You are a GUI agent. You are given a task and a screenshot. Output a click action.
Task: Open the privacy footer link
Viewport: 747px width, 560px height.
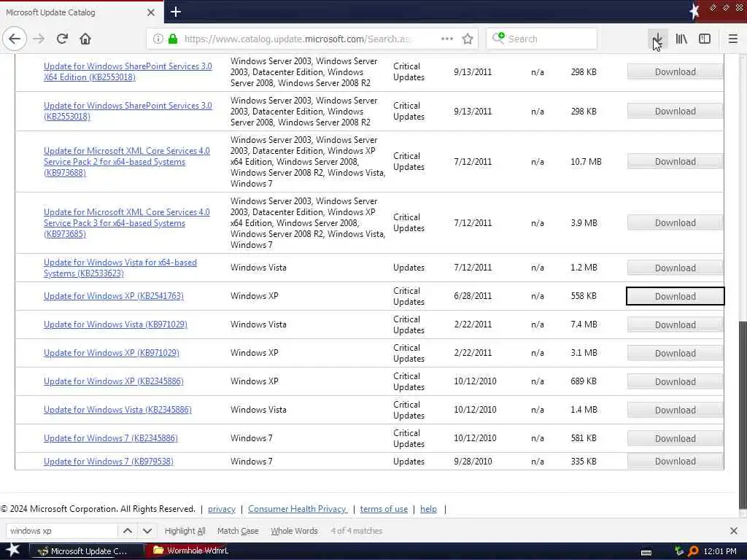click(x=222, y=509)
